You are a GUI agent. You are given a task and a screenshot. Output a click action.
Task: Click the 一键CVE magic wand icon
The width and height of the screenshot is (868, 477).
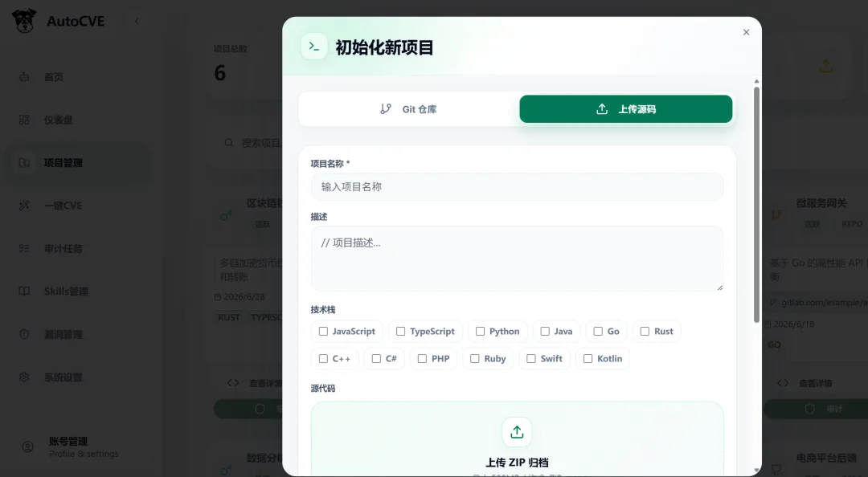tap(24, 206)
